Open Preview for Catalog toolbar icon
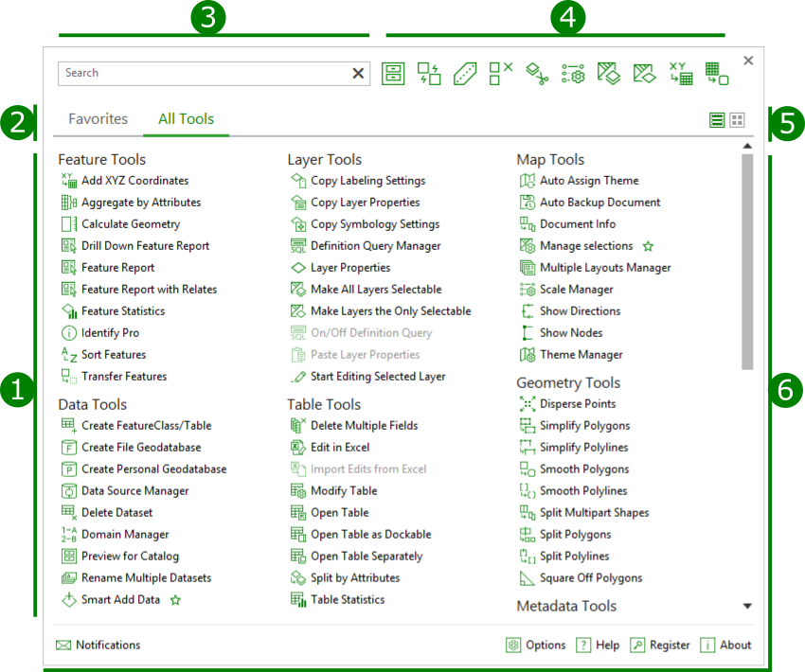Viewport: 805px width, 672px height. (393, 74)
